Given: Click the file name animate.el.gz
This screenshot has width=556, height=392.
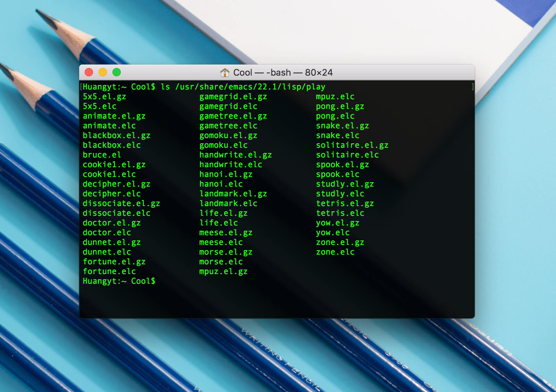Looking at the screenshot, I should click(114, 116).
